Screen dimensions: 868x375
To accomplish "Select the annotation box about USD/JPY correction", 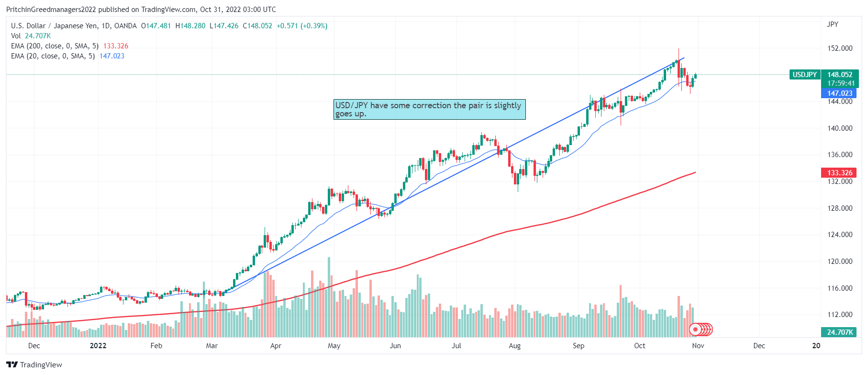I will coord(429,109).
